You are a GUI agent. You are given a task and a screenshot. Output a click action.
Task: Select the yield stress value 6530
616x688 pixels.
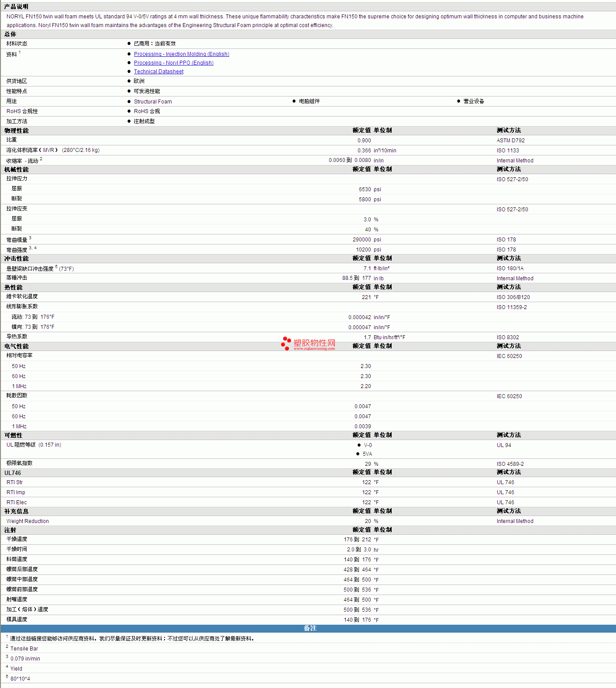pyautogui.click(x=365, y=189)
